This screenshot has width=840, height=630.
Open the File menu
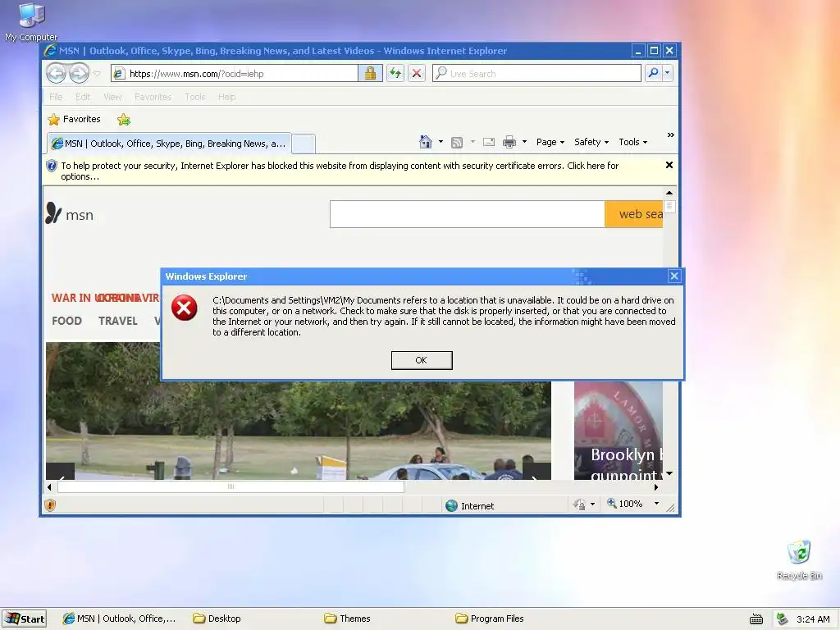pos(56,97)
